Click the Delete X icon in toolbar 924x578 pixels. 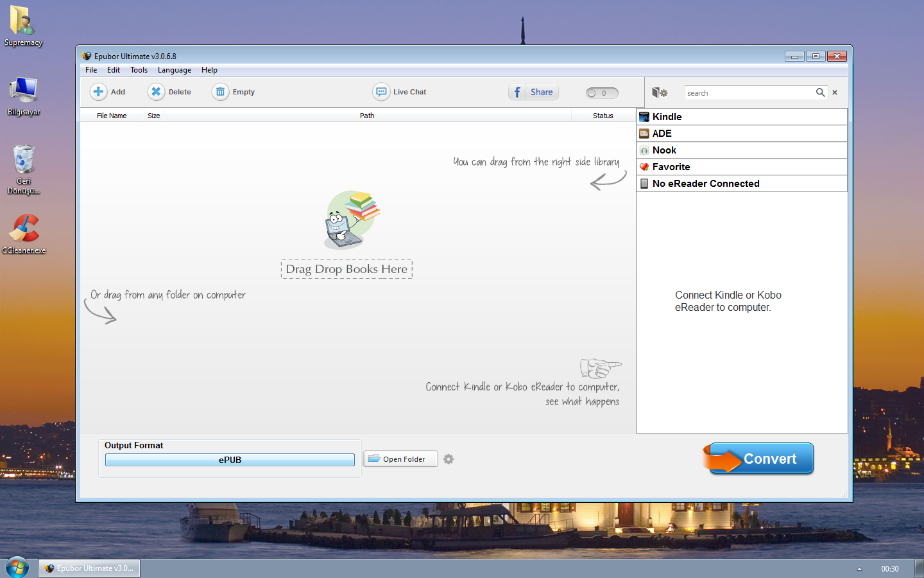[x=156, y=92]
